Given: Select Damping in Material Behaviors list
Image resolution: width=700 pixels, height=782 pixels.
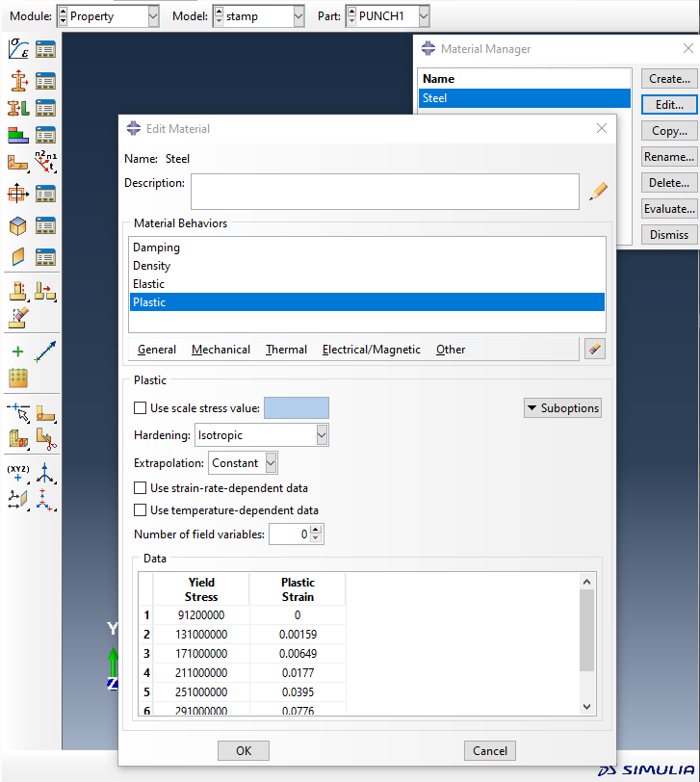Looking at the screenshot, I should coord(367,248).
